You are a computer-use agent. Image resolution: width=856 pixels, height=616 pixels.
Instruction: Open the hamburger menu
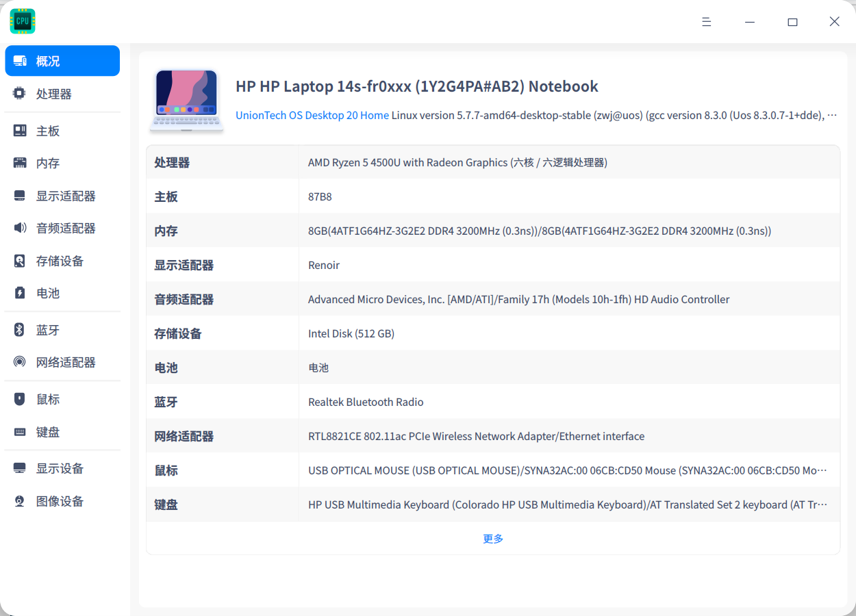tap(706, 21)
